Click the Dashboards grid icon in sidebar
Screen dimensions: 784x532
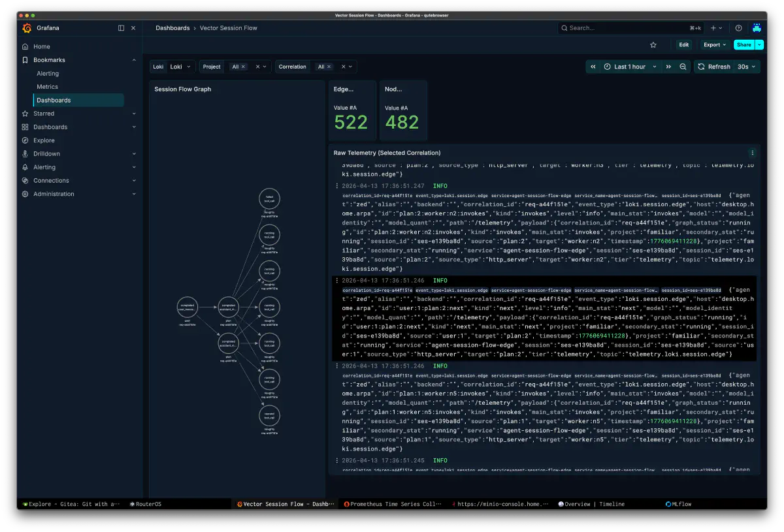click(25, 127)
